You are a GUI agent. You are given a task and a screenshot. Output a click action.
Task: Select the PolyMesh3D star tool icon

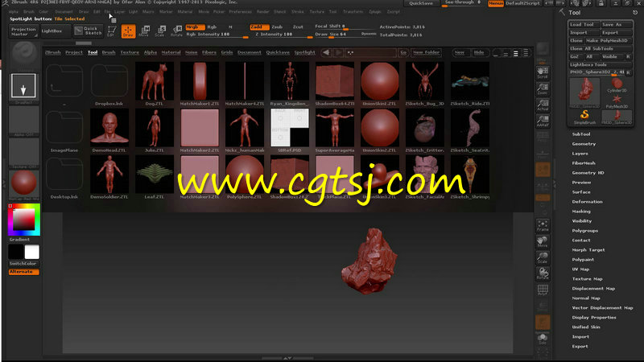tap(617, 101)
